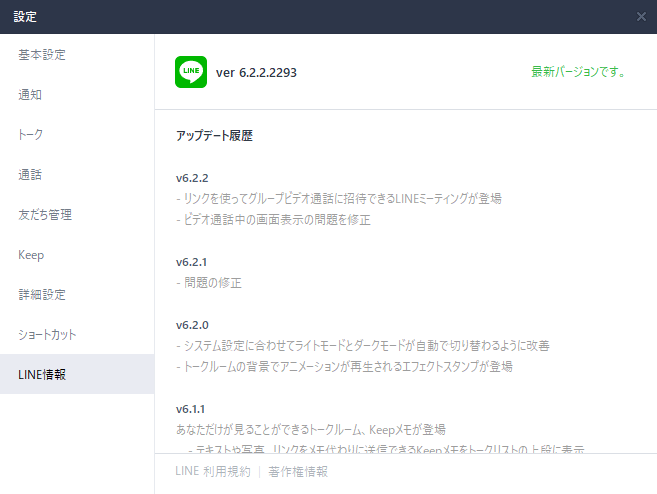Open the LINE 利用規約 link
This screenshot has width=657, height=494.
pyautogui.click(x=213, y=471)
